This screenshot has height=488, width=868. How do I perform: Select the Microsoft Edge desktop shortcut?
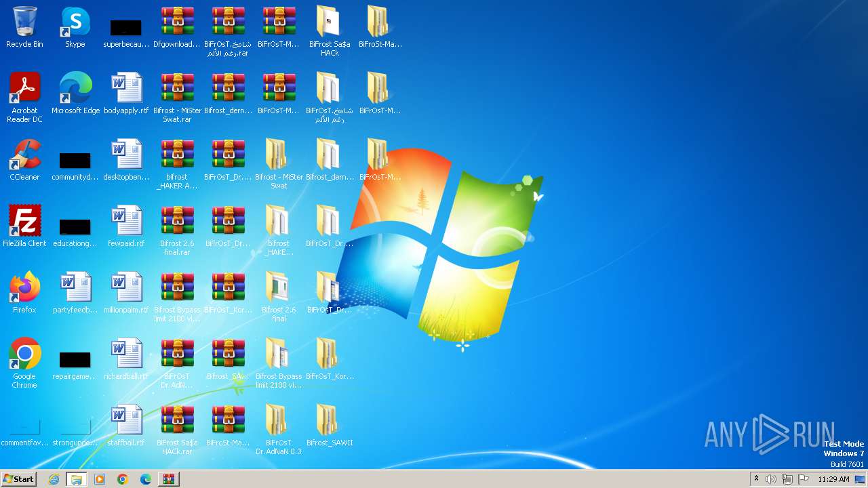click(x=75, y=94)
